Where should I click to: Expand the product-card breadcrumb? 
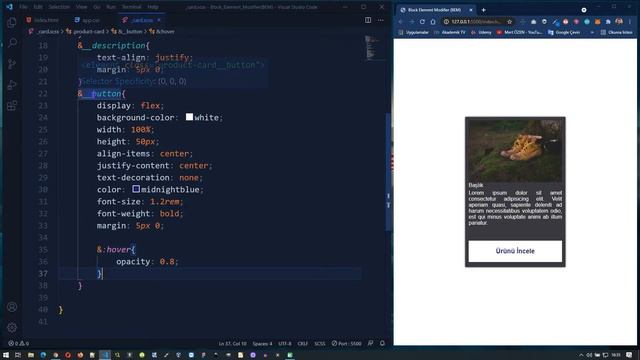[x=85, y=31]
